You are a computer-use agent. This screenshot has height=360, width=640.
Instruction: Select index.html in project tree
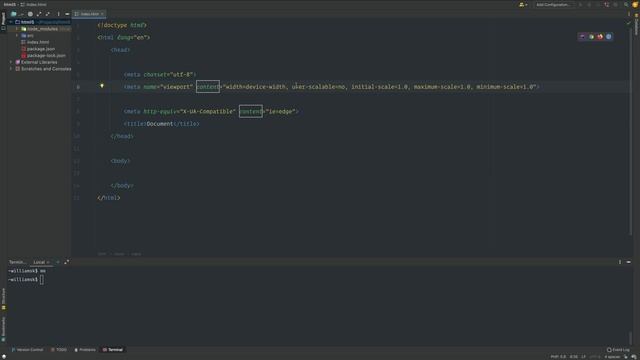38,42
